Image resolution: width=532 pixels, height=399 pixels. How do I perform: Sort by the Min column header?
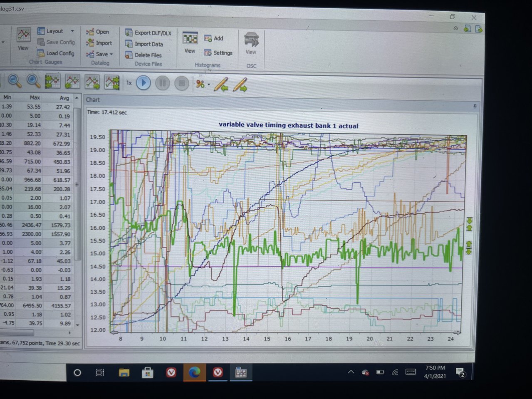[x=7, y=97]
